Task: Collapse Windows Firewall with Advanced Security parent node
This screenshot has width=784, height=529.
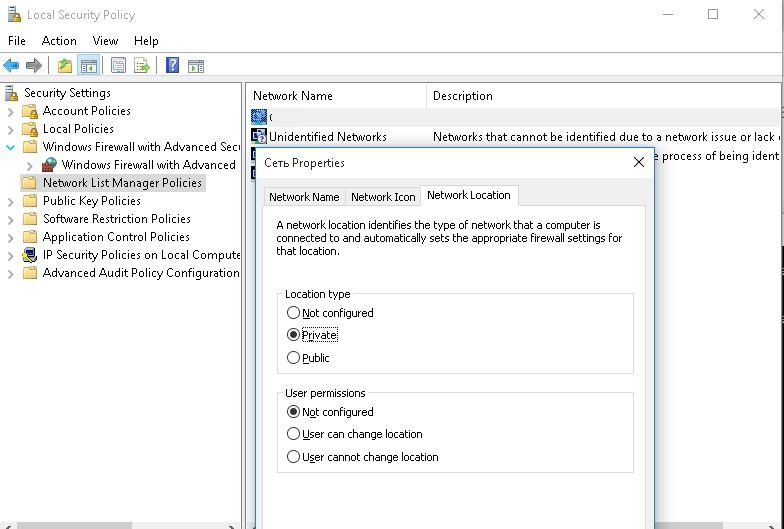Action: point(10,148)
